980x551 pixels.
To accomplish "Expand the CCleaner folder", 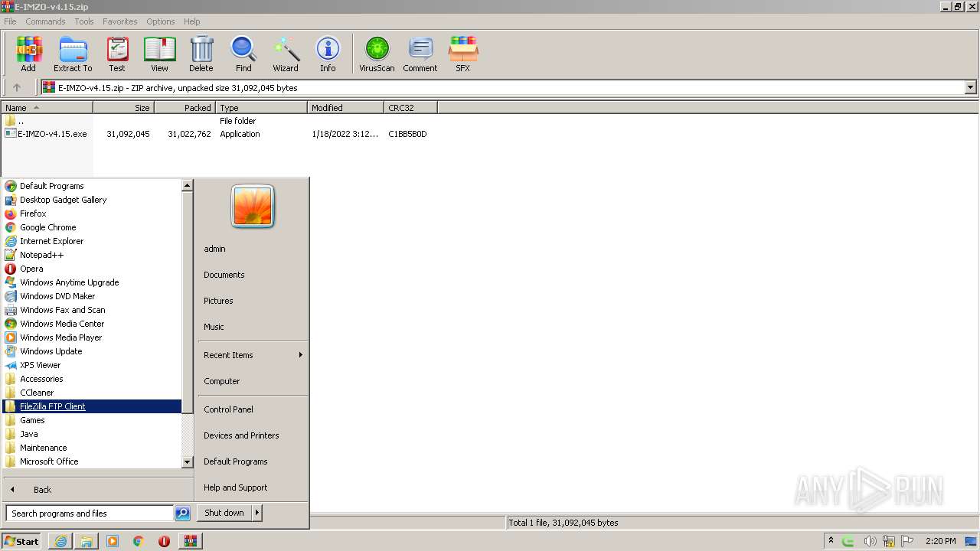I will tap(92, 393).
